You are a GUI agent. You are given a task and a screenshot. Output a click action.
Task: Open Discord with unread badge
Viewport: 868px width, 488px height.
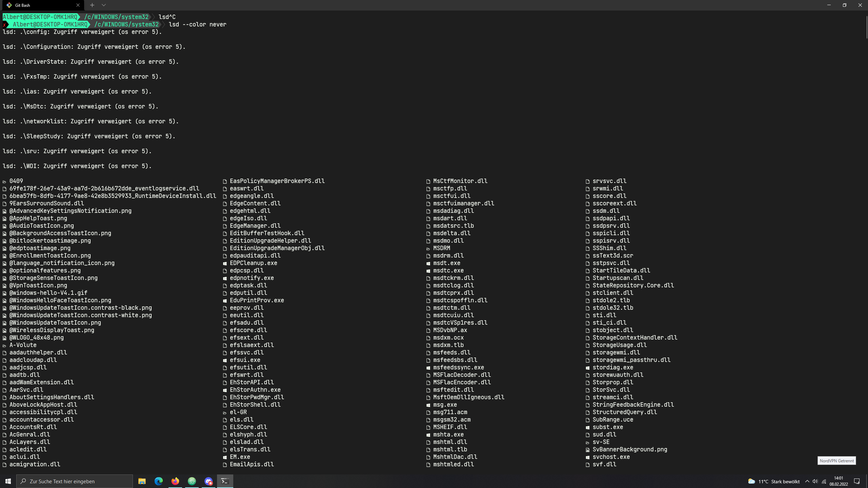tap(208, 481)
